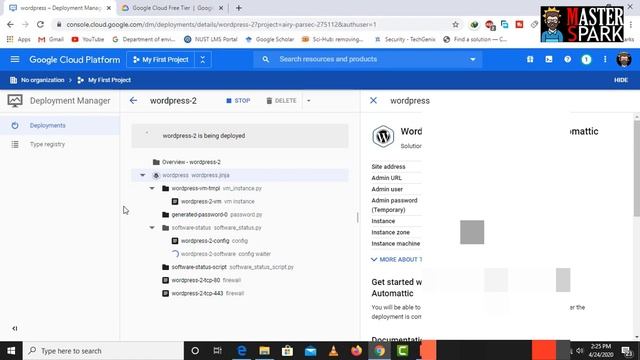
Task: Open Camtasia from taskbar
Action: click(402, 351)
